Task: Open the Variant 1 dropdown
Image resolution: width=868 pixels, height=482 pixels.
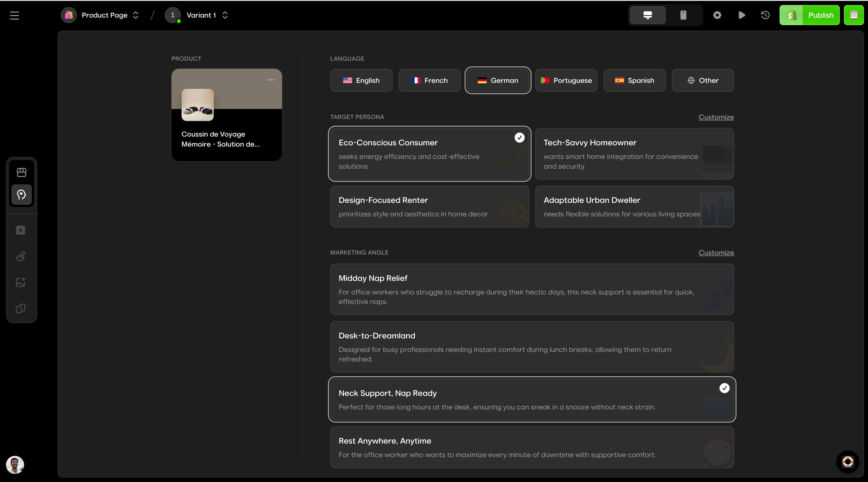Action: click(x=225, y=15)
